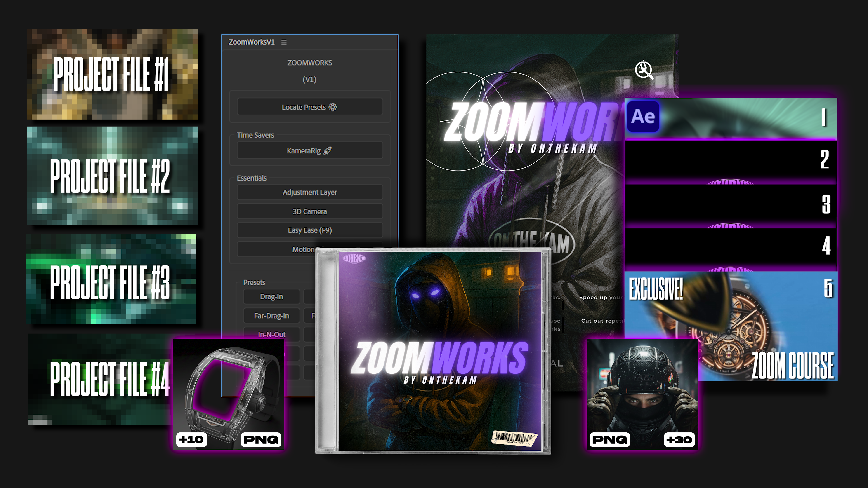
Task: Click the +10 badge on watch image
Action: pos(191,439)
